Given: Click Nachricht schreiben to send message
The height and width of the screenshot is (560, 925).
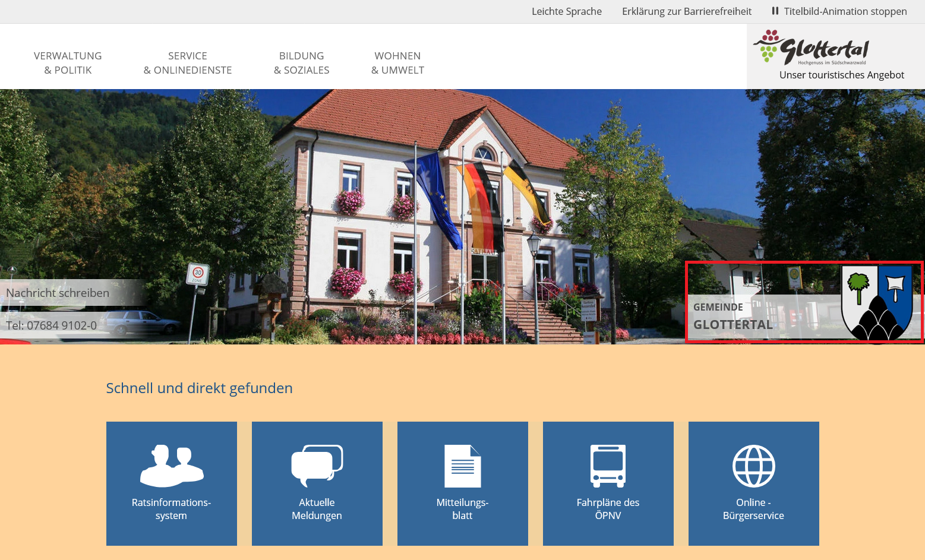Looking at the screenshot, I should [x=58, y=293].
